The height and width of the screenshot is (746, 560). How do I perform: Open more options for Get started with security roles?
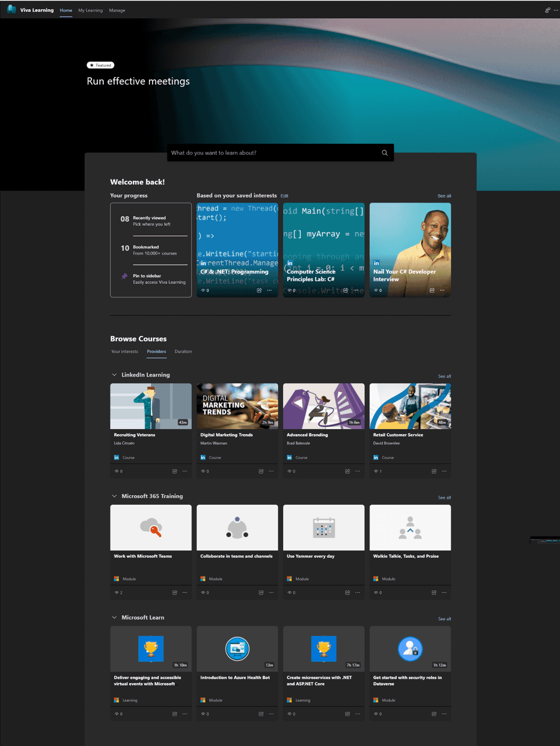point(444,714)
